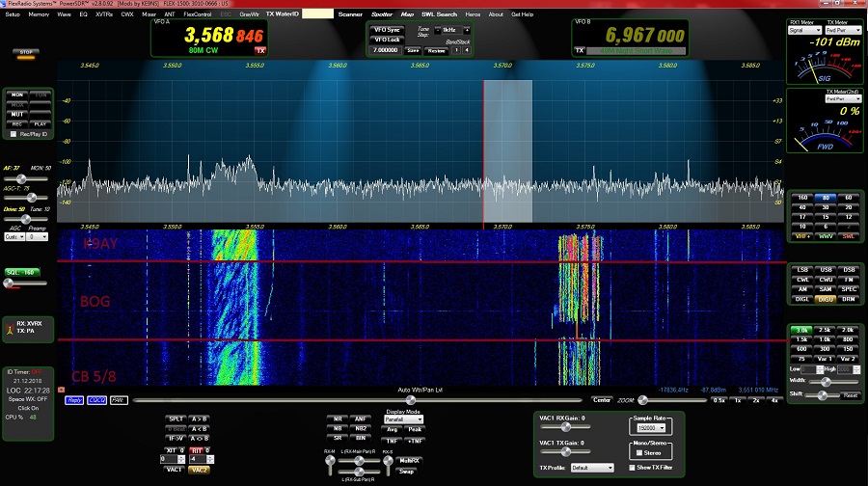Click the MUT mute button
The height and width of the screenshot is (486, 868).
click(x=17, y=114)
